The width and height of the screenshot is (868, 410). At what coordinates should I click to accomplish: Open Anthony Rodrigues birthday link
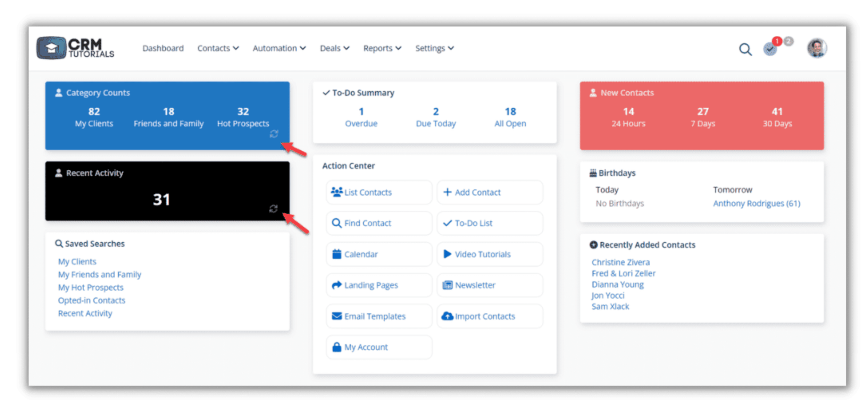click(757, 203)
